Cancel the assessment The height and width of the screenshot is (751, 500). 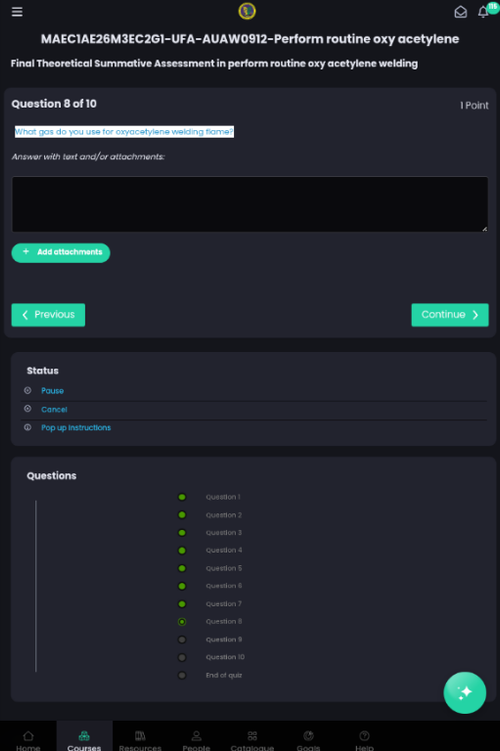[54, 410]
